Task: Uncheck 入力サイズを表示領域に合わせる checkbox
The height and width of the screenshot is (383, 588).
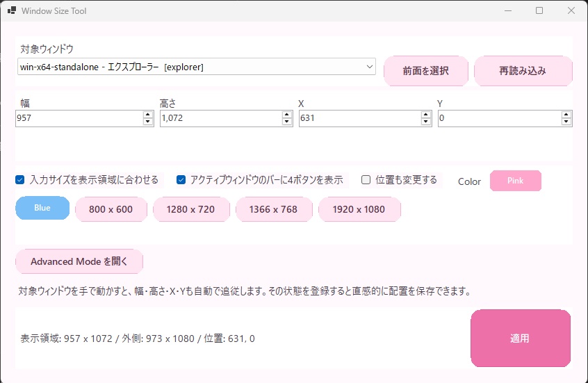Action: coord(20,180)
